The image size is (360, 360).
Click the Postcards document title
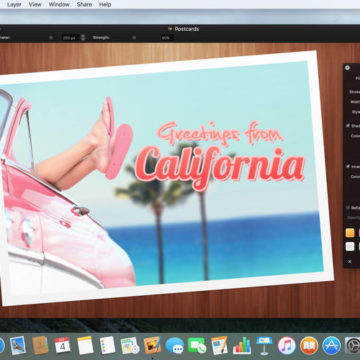click(x=186, y=29)
